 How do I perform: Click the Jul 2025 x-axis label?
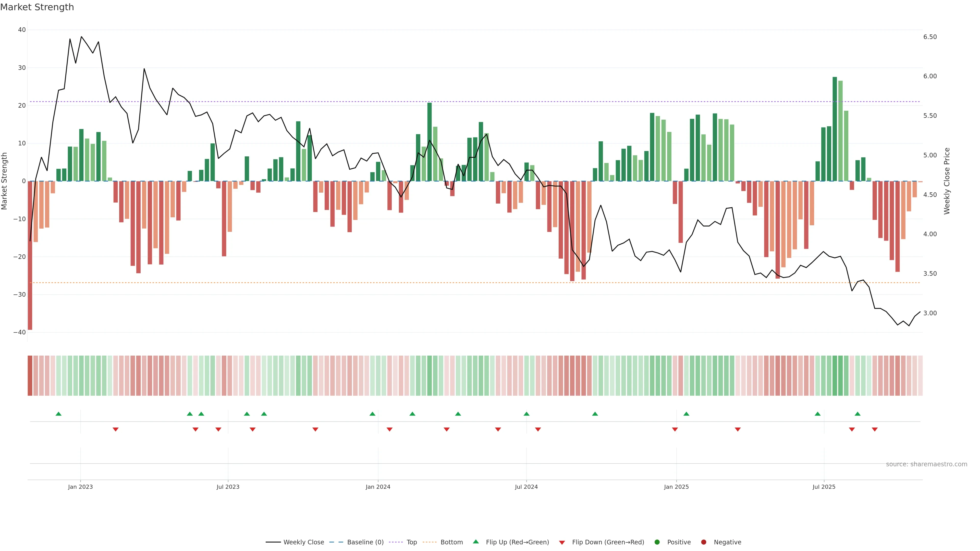tap(824, 487)
